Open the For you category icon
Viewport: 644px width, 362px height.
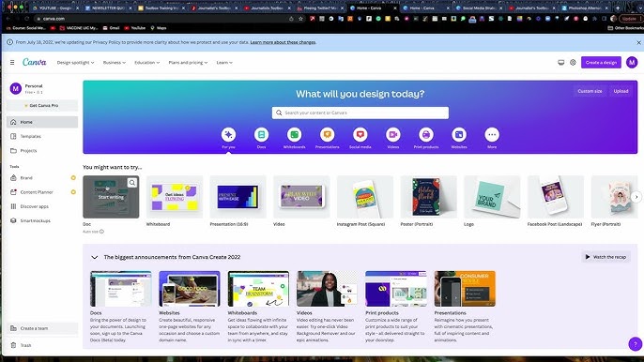click(x=228, y=135)
